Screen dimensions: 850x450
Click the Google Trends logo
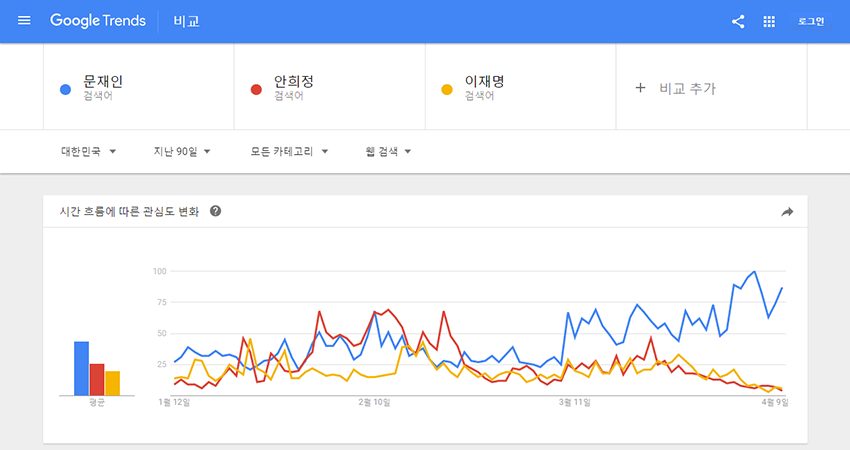click(x=97, y=21)
